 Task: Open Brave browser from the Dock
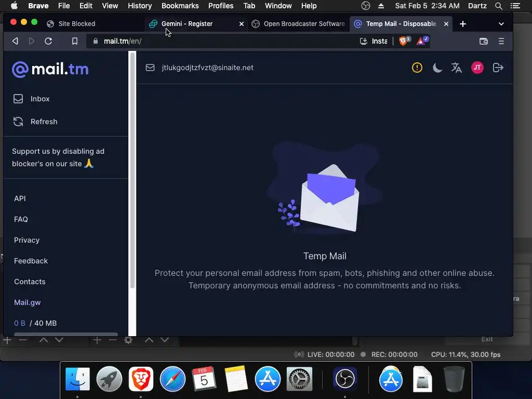tap(141, 379)
